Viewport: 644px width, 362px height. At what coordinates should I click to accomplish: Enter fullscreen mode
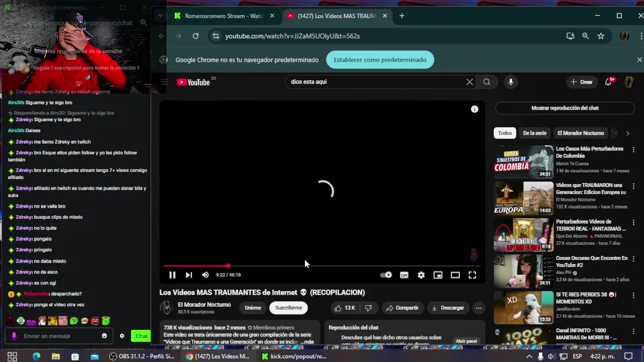point(472,275)
